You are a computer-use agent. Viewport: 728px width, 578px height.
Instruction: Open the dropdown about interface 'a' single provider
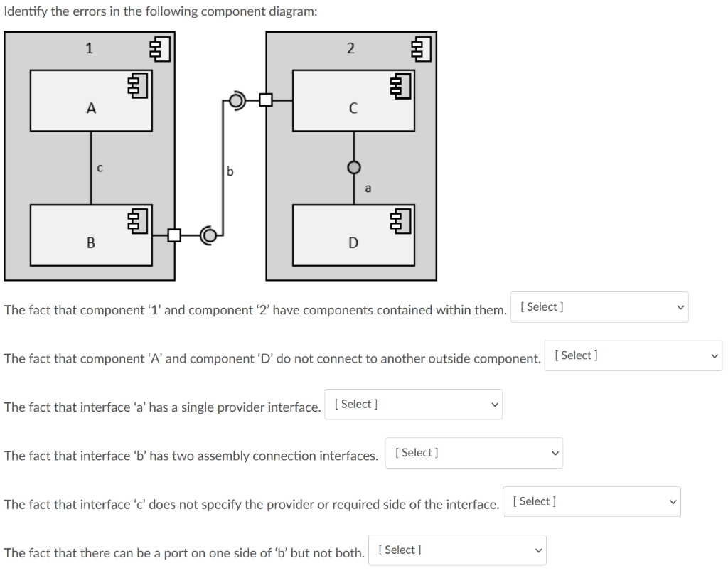pos(413,404)
